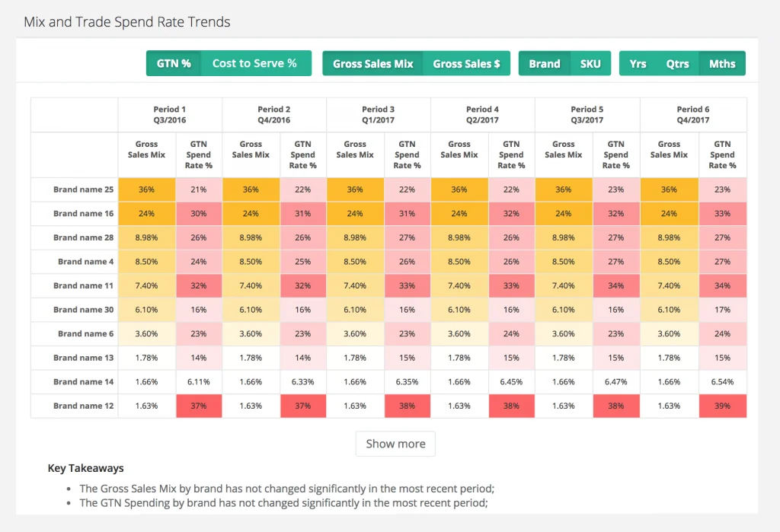Select the Brand name 12 row label
This screenshot has width=780, height=532.
(83, 406)
